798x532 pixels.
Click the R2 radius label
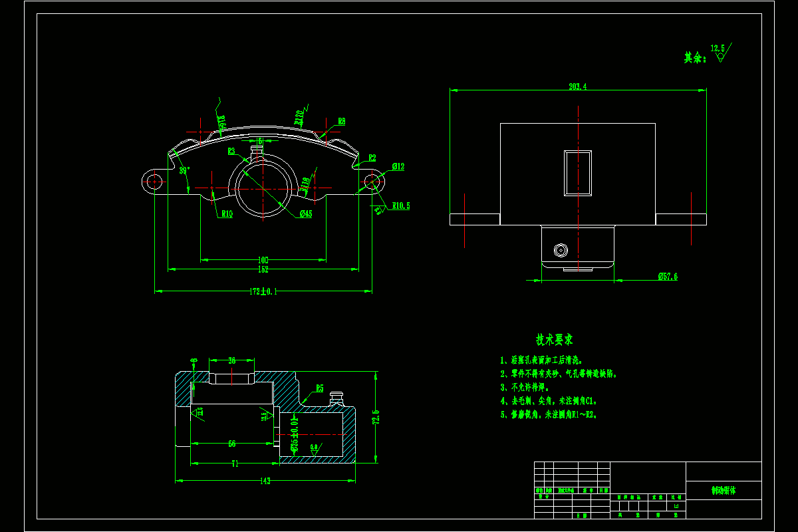click(372, 158)
